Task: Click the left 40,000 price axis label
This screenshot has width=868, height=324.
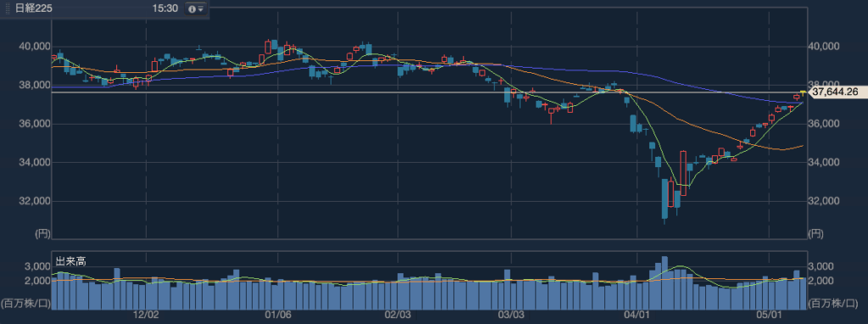Action: coord(34,47)
